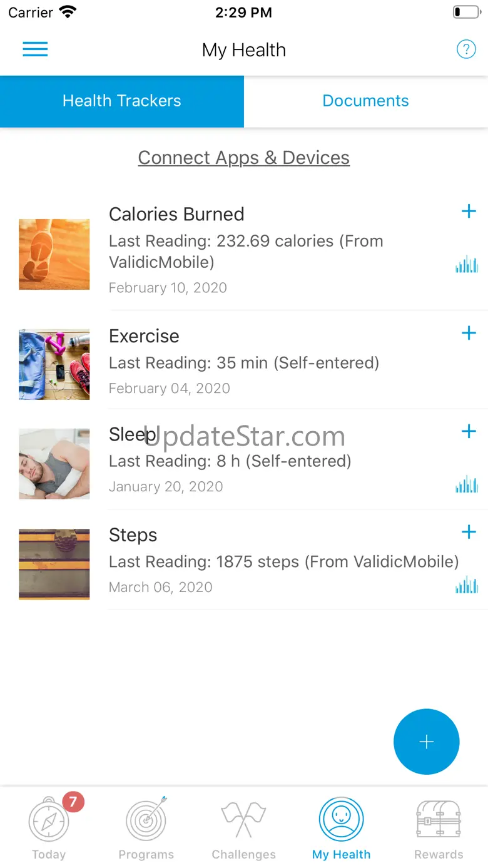Add a Sleep entry with plus icon
This screenshot has width=488, height=868.
(x=469, y=431)
